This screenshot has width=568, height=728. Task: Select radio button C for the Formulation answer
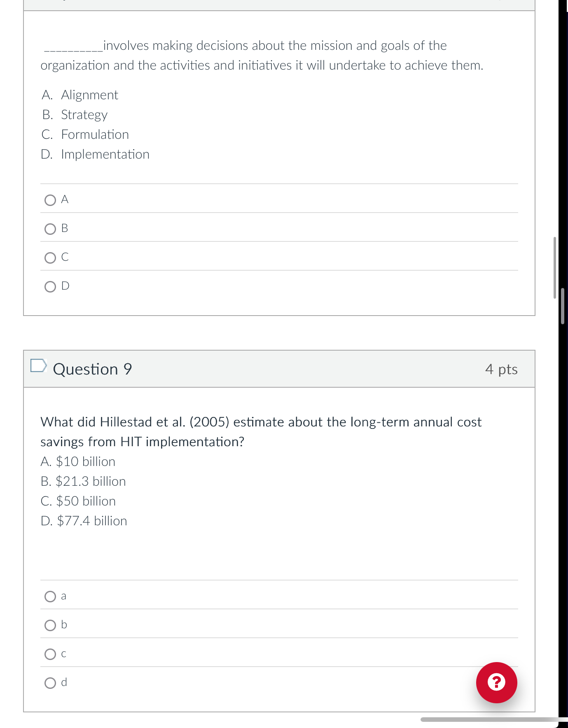[49, 257]
